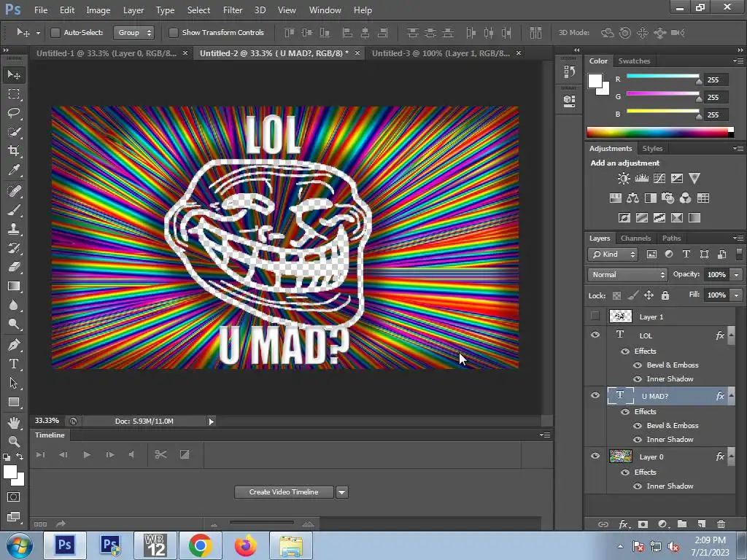
Task: Select the Brush tool
Action: click(14, 209)
